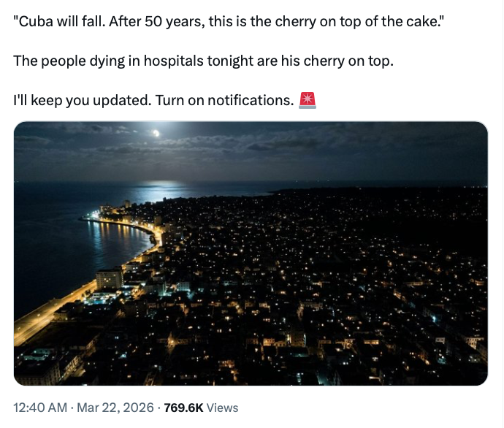This screenshot has width=504, height=428.
Task: Click the dark sea in the photo
Action: 51,234
